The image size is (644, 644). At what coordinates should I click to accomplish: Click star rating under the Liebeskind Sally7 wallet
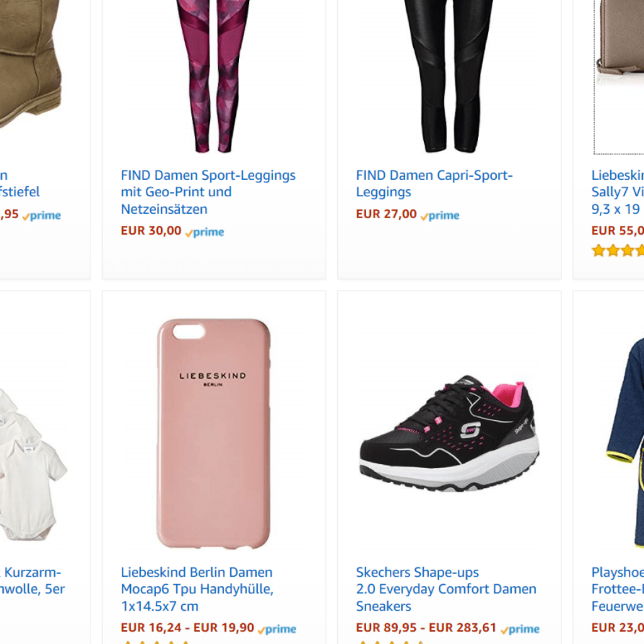[618, 251]
